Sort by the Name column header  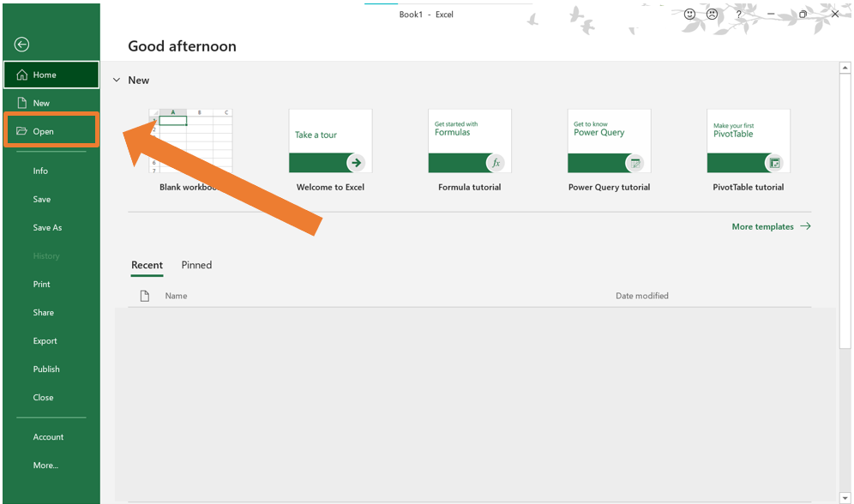[x=176, y=296]
